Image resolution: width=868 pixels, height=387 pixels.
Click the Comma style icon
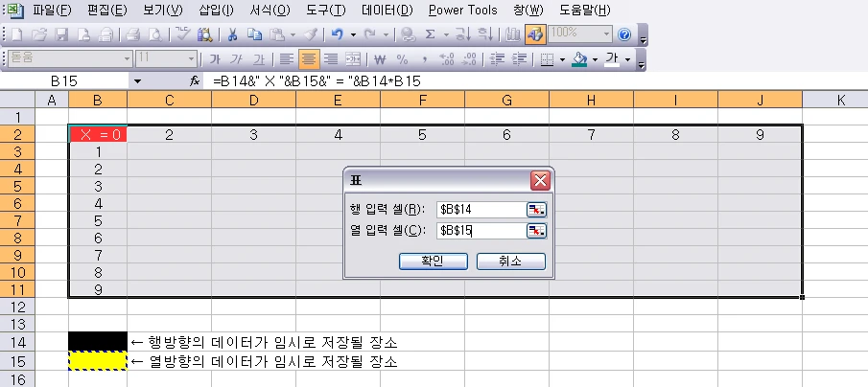(425, 59)
